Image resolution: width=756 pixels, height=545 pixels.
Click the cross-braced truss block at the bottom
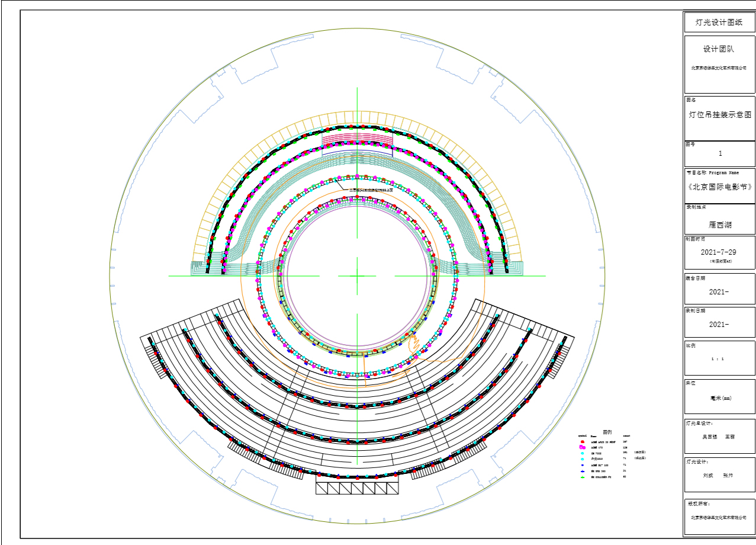(357, 488)
